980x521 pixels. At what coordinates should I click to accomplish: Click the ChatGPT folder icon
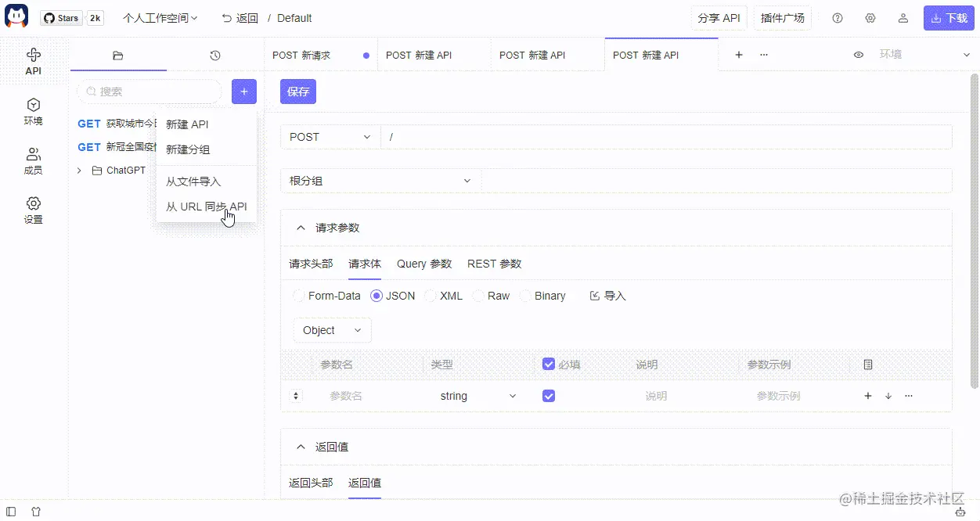[97, 171]
